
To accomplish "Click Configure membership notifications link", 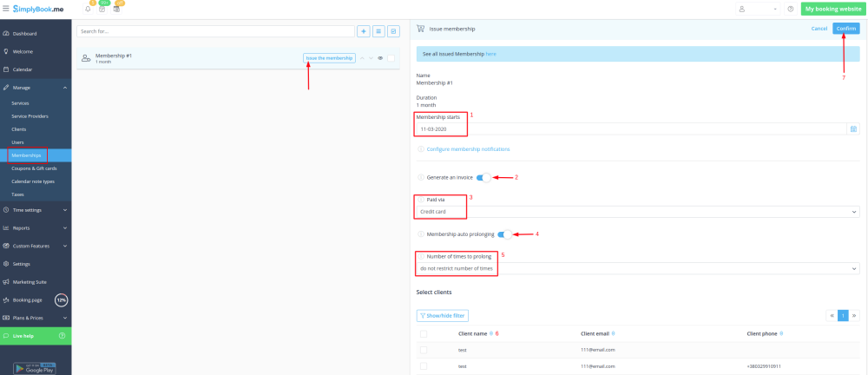I will click(x=468, y=149).
